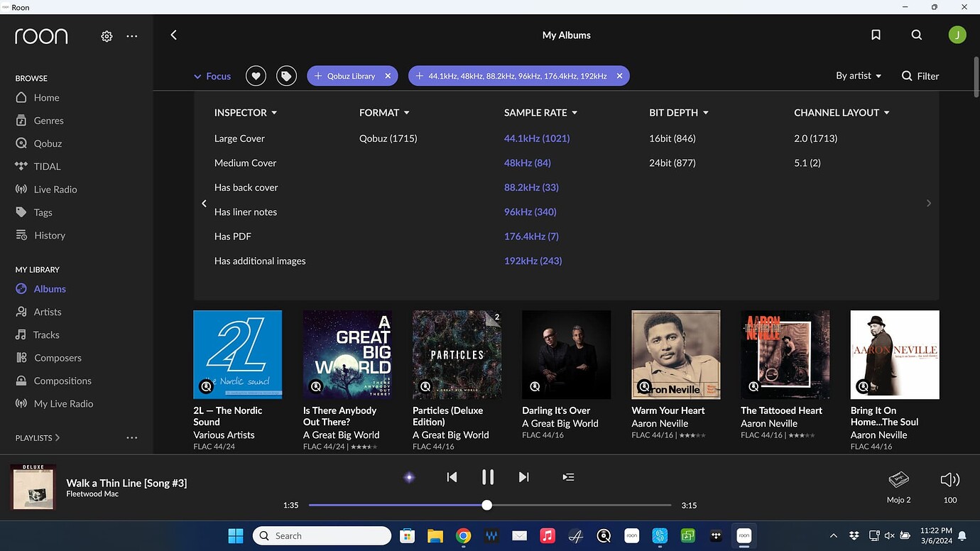Expand the Playlists section in sidebar
980x551 pixels.
(x=37, y=437)
